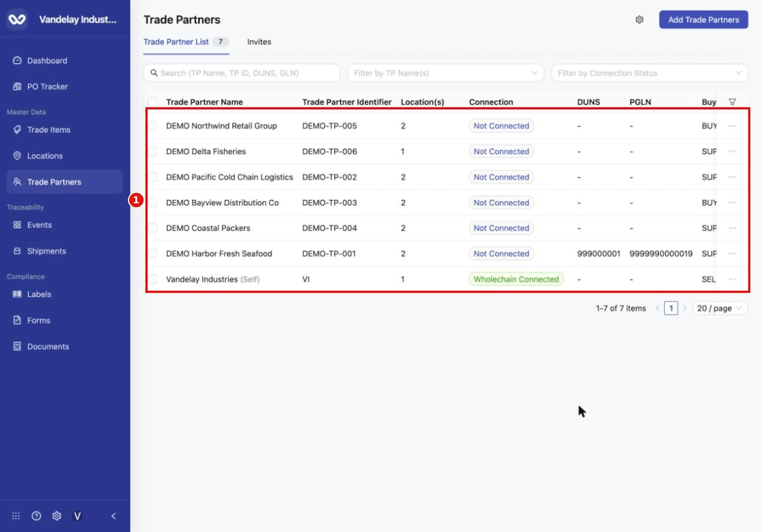This screenshot has width=762, height=532.
Task: Click DUNS value 999000001
Action: pos(598,253)
